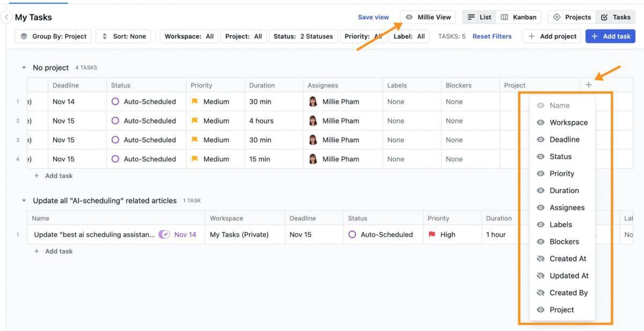Click the blue Add task button
The height and width of the screenshot is (331, 644).
click(x=610, y=37)
